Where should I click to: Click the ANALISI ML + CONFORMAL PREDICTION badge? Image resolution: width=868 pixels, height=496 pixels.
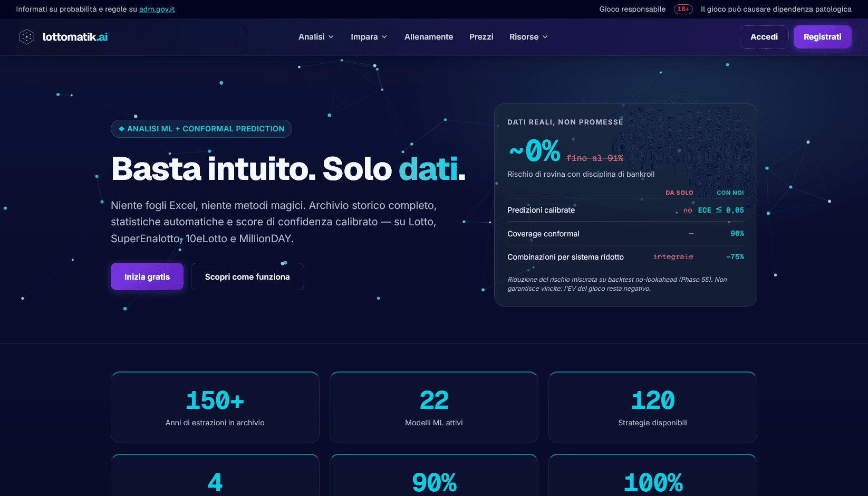click(x=201, y=129)
